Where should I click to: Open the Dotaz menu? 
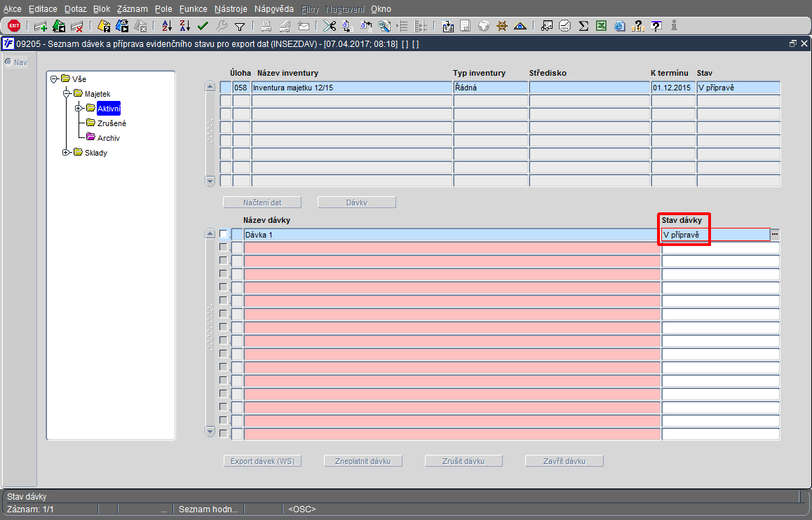pos(76,9)
